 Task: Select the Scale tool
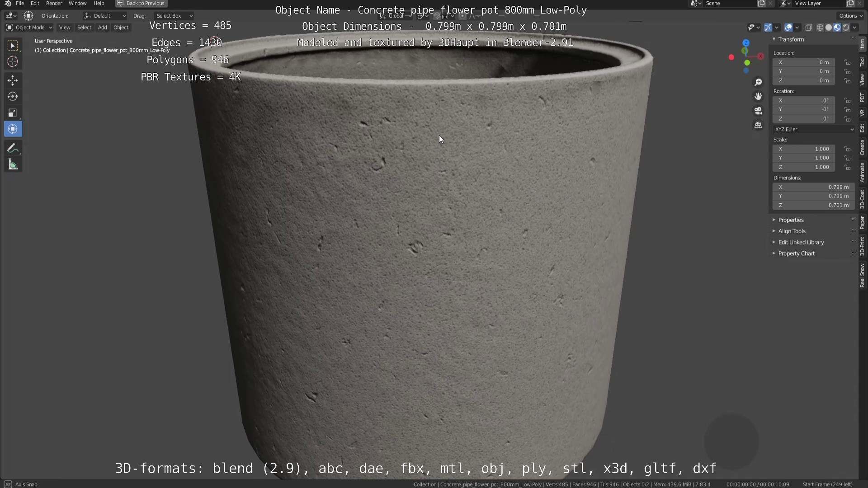tap(13, 113)
